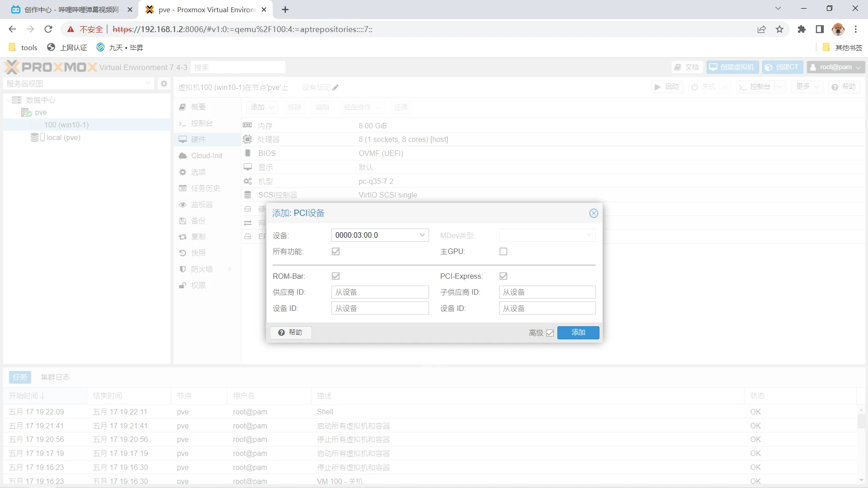Toggle the PCI-Express checkbox
Image resolution: width=868 pixels, height=488 pixels.
pos(503,276)
